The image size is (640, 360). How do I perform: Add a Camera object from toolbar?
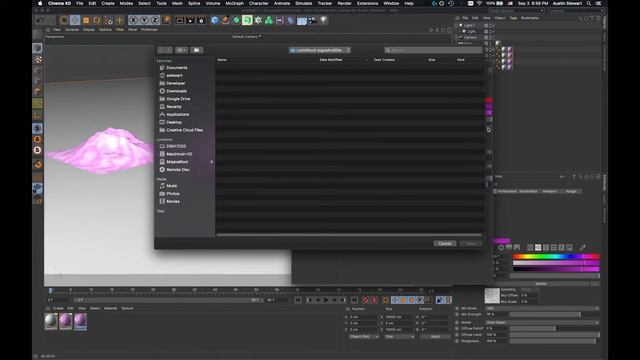pyautogui.click(x=313, y=20)
